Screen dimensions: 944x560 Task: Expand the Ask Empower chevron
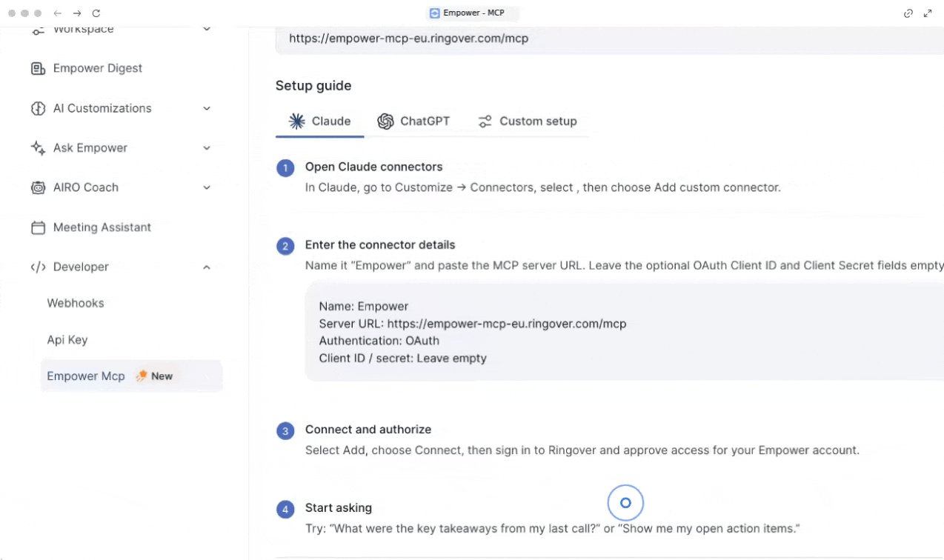click(x=207, y=148)
